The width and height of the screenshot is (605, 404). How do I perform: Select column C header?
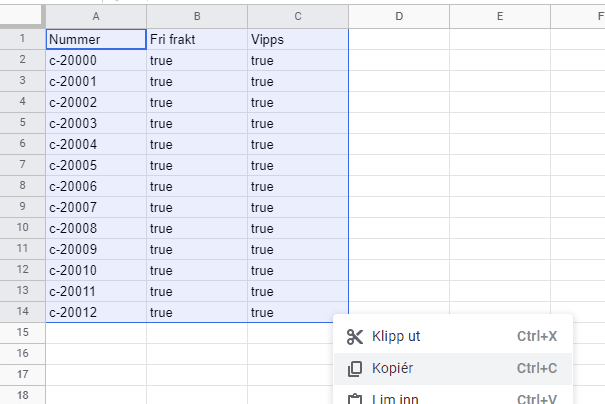pyautogui.click(x=298, y=17)
